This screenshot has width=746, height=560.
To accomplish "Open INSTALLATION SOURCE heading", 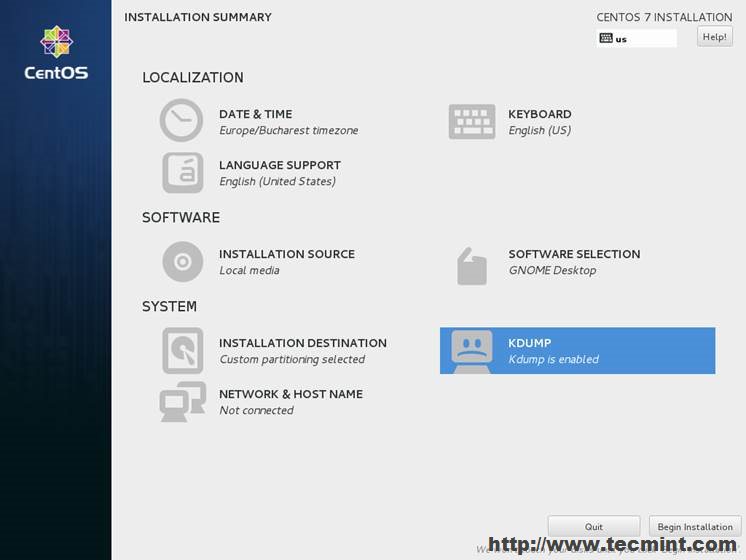I will pos(287,254).
